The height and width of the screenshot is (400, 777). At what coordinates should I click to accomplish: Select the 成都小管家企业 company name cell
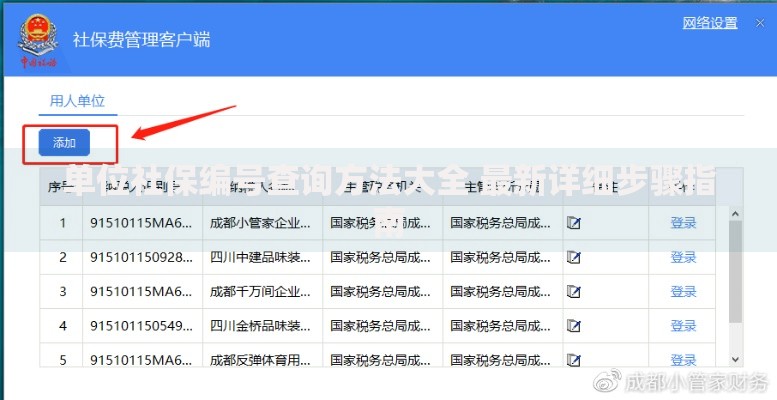click(x=262, y=223)
